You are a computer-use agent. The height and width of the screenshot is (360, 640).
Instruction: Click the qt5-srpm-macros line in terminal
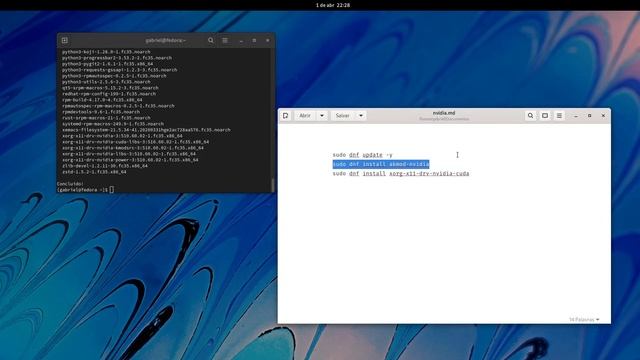[x=110, y=88]
